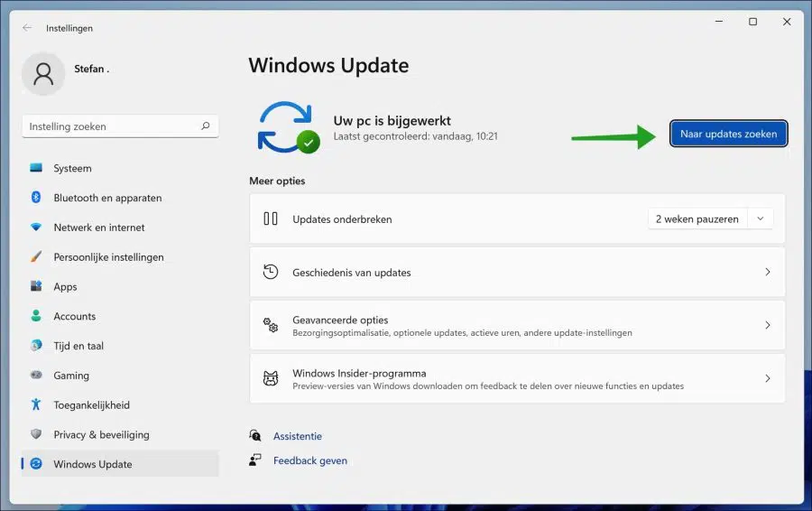Click the Bluetooth icon in sidebar
This screenshot has width=812, height=511.
pyautogui.click(x=36, y=197)
